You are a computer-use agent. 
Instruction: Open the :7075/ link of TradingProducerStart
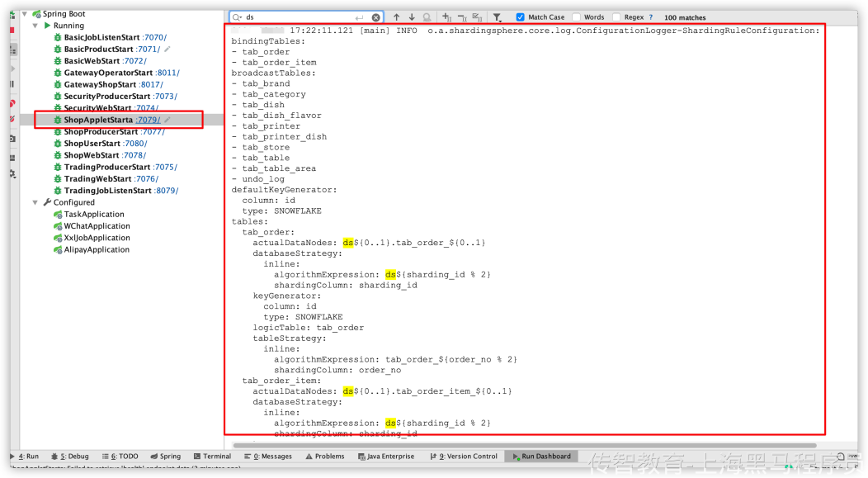pyautogui.click(x=165, y=167)
